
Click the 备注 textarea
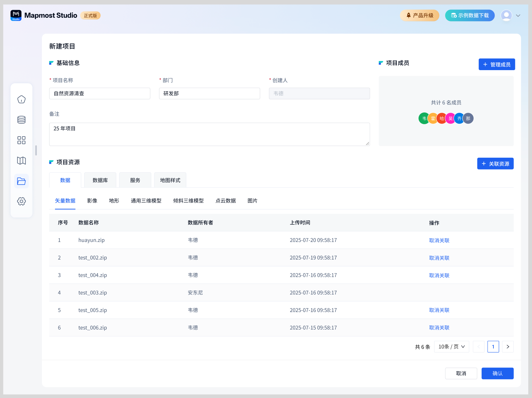(210, 134)
